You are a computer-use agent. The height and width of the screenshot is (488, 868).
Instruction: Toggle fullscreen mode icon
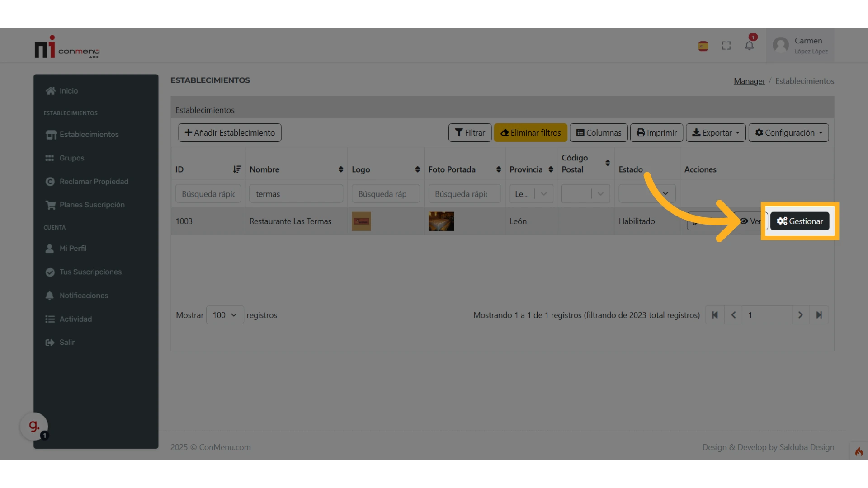point(726,46)
